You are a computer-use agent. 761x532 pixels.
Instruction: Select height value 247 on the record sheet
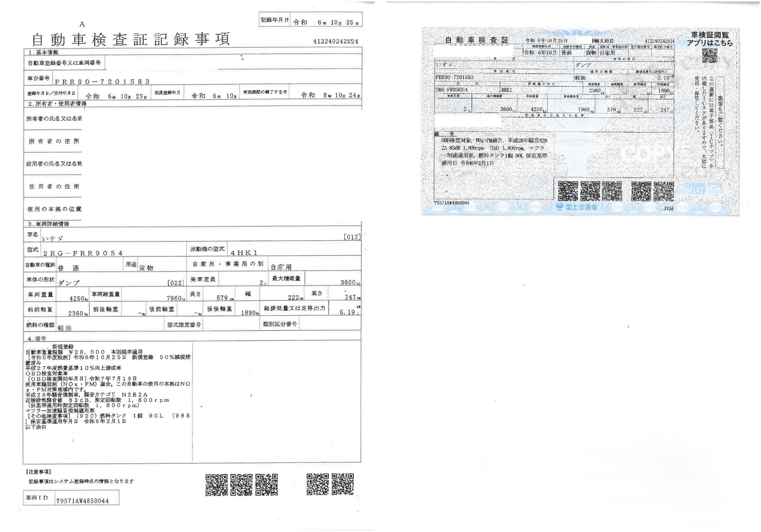coord(350,297)
